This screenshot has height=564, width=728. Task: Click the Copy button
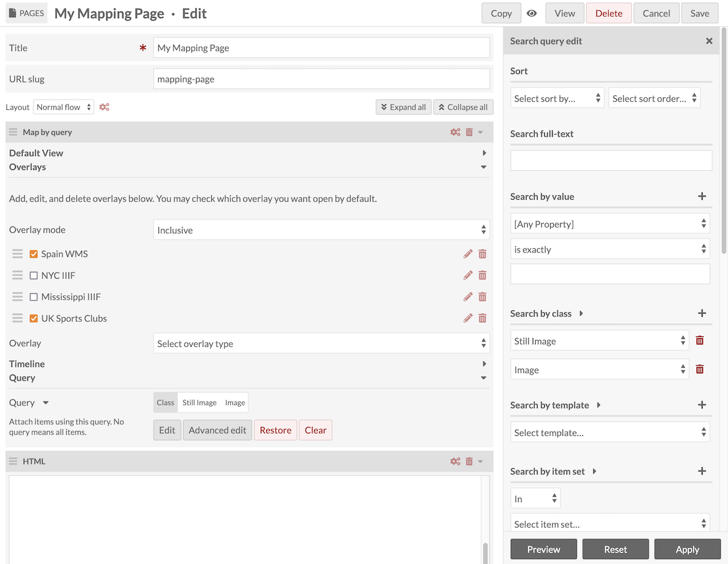pyautogui.click(x=501, y=13)
